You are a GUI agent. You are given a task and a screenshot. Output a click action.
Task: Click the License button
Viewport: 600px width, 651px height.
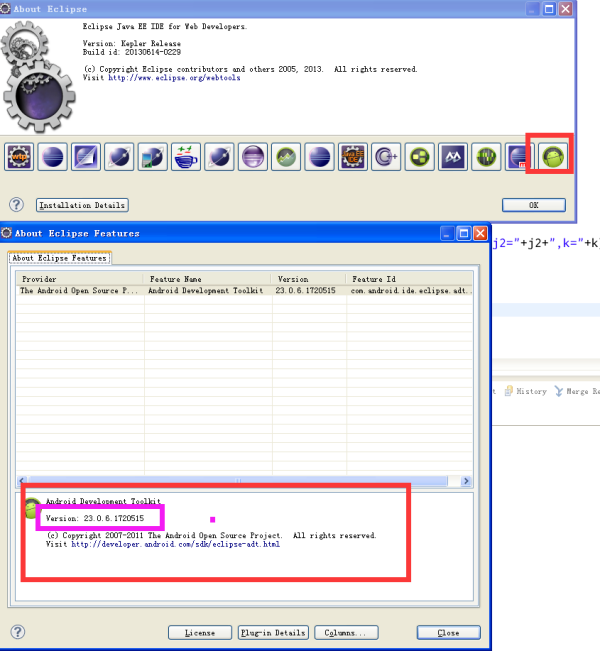pos(200,633)
